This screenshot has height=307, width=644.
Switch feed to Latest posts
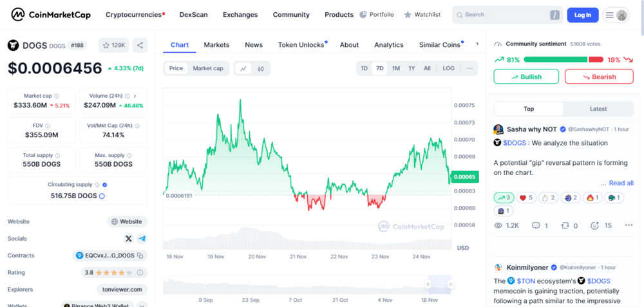(x=598, y=109)
